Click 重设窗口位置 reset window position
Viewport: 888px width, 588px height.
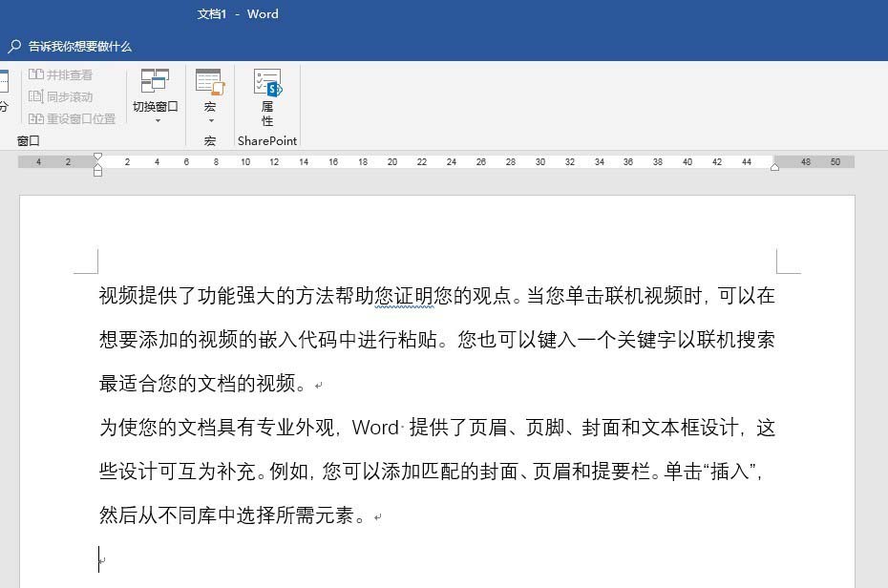[x=72, y=119]
